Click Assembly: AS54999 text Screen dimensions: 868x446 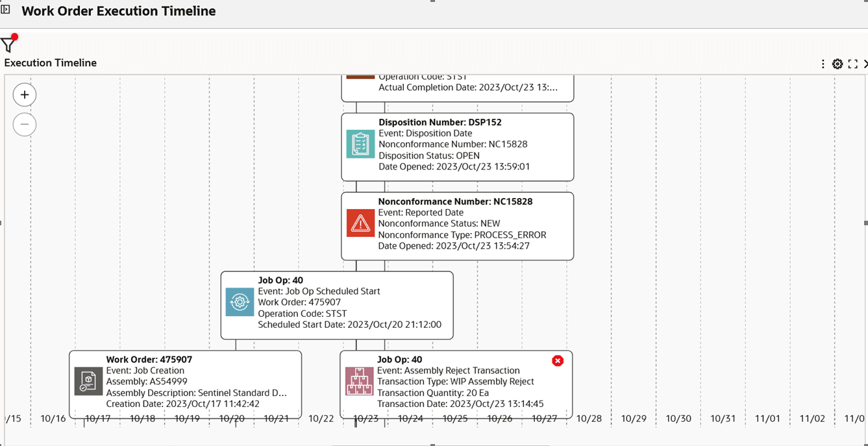coord(147,382)
